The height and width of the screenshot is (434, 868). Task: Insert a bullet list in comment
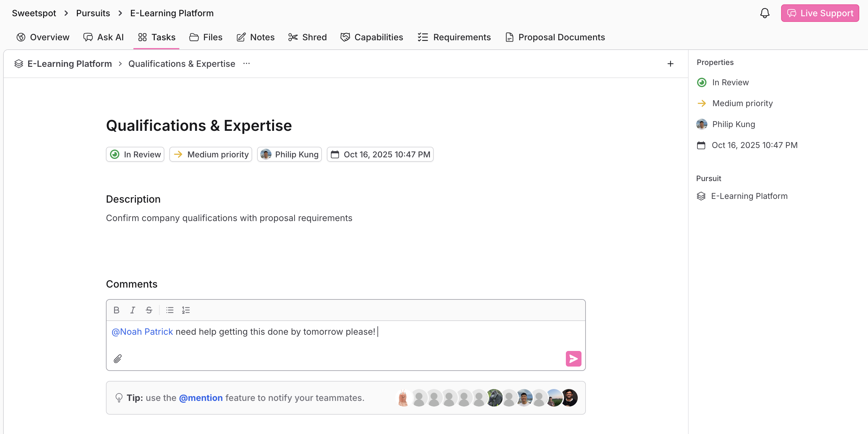tap(169, 310)
